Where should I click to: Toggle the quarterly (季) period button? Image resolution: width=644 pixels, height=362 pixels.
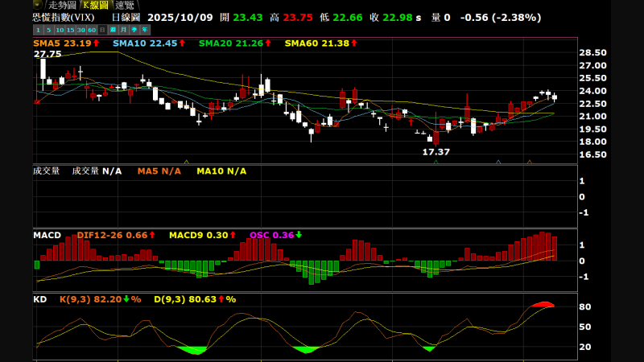pos(134,30)
